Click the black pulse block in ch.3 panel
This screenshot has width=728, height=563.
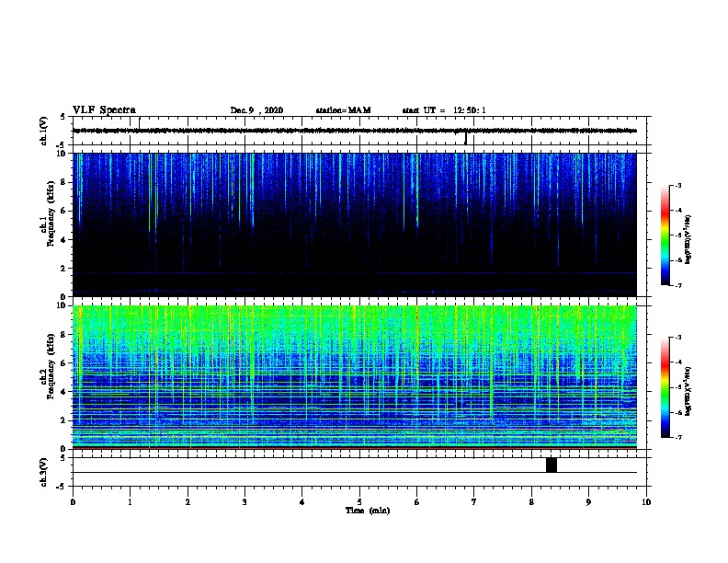coord(552,465)
